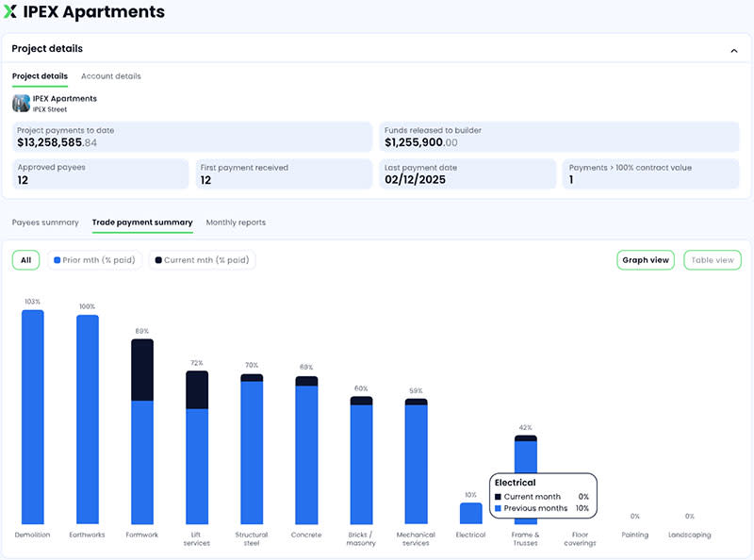This screenshot has width=754, height=560.
Task: Click the IPEX Street address text
Action: (x=50, y=109)
